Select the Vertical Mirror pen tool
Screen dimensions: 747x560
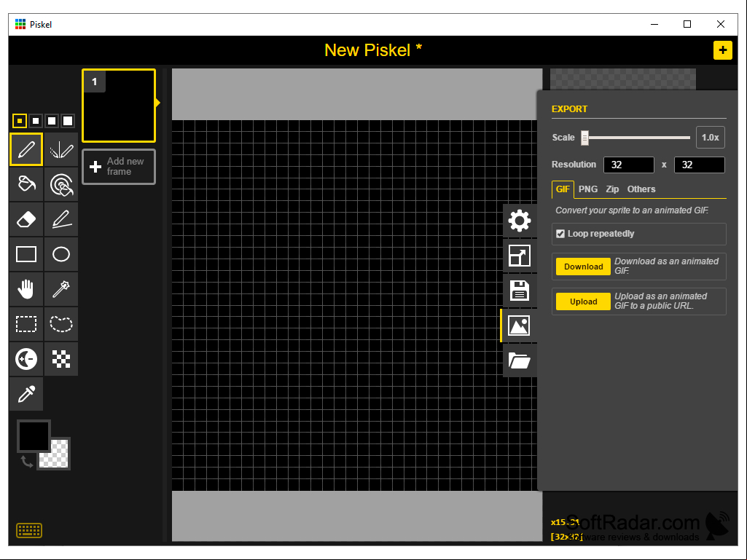click(x=61, y=149)
